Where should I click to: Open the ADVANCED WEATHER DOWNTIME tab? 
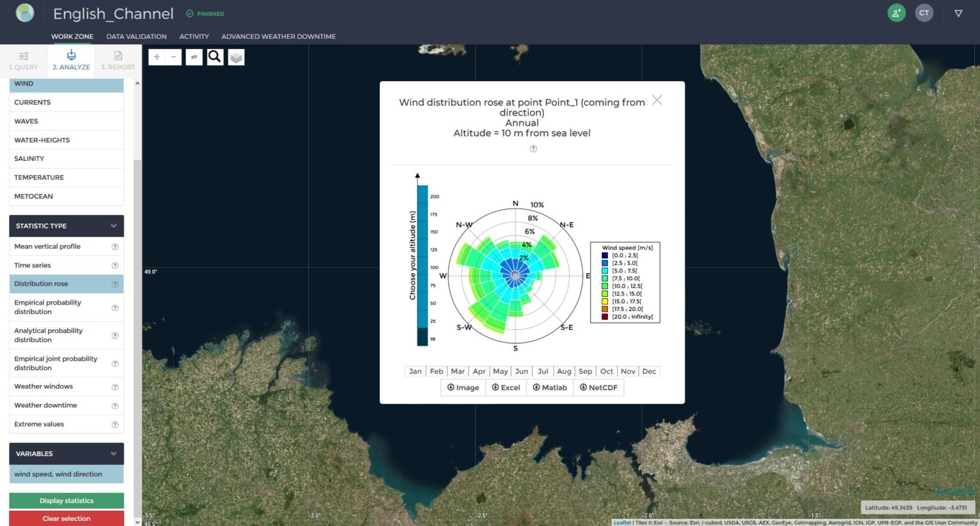279,36
